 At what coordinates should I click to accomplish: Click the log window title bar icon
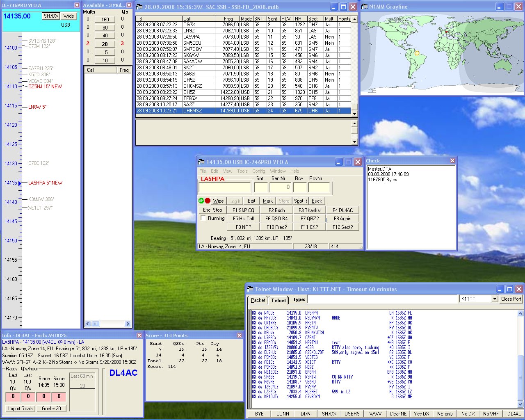(x=139, y=7)
